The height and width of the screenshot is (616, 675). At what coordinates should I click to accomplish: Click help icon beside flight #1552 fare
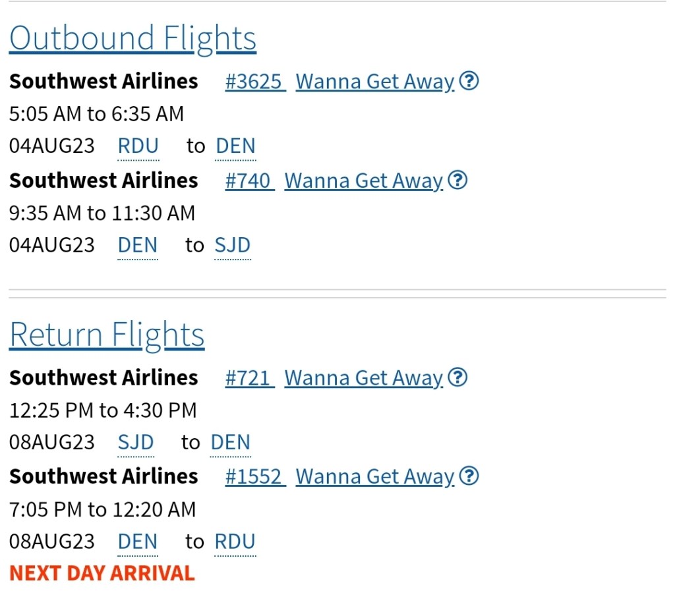pos(469,476)
